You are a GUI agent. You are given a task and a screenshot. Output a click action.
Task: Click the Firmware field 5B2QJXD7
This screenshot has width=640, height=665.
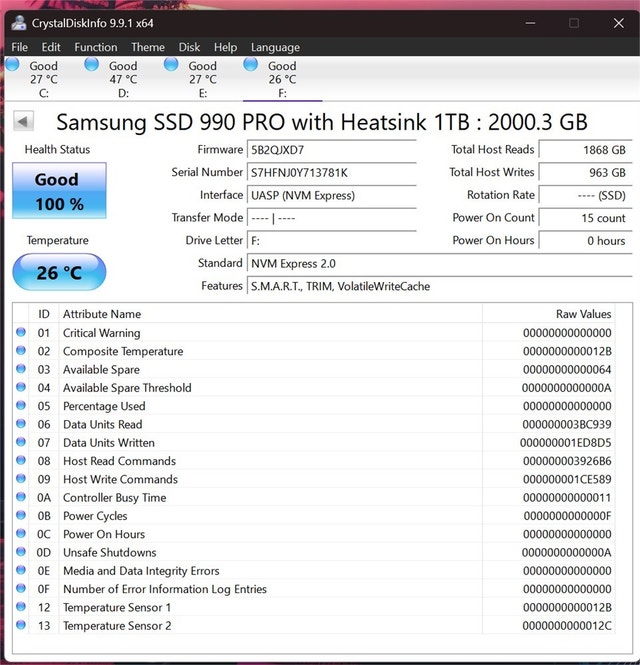pyautogui.click(x=332, y=150)
